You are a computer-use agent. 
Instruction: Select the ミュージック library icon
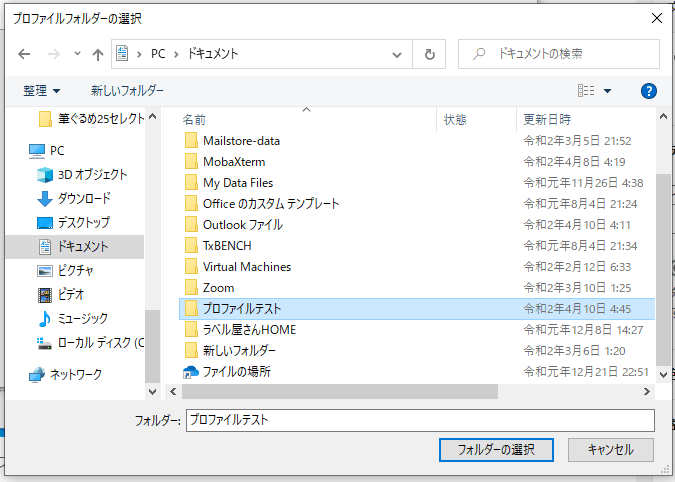coord(45,319)
